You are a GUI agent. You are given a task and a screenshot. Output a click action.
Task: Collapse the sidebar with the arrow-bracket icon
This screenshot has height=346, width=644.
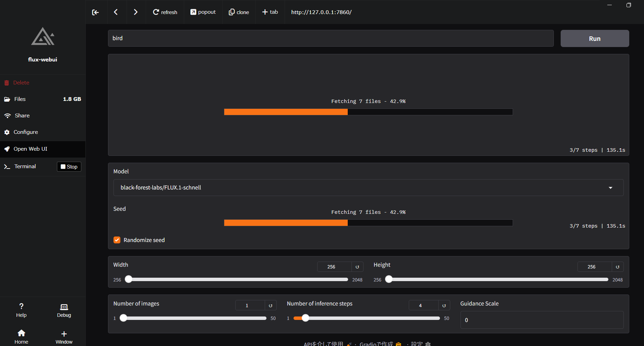(95, 12)
